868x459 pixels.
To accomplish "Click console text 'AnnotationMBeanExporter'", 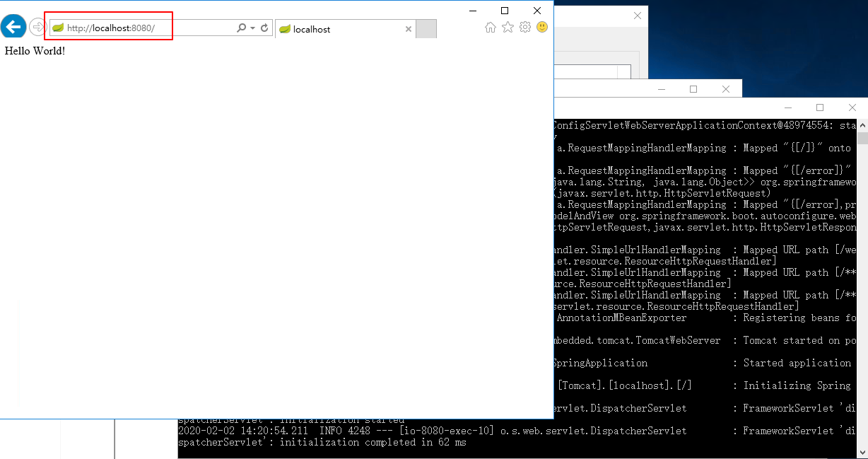I will pyautogui.click(x=621, y=318).
